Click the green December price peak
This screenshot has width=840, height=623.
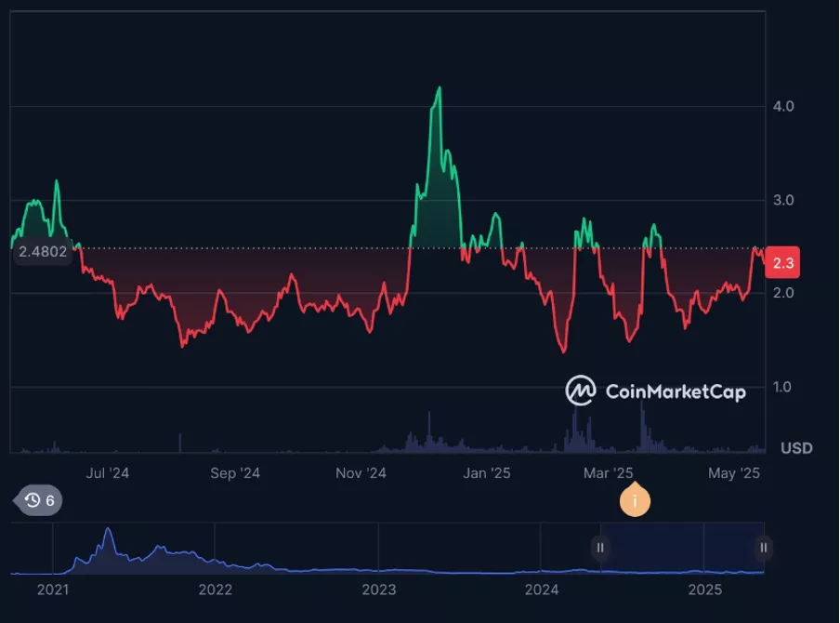pyautogui.click(x=440, y=89)
